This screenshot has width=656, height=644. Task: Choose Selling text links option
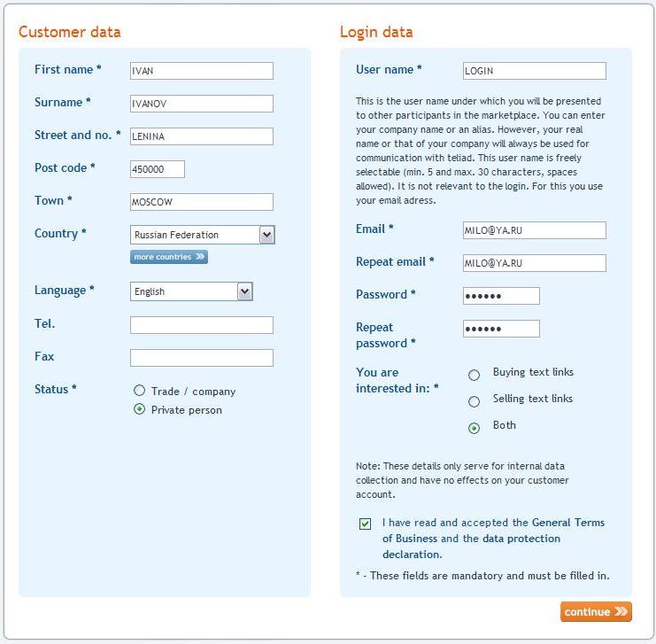(x=474, y=401)
